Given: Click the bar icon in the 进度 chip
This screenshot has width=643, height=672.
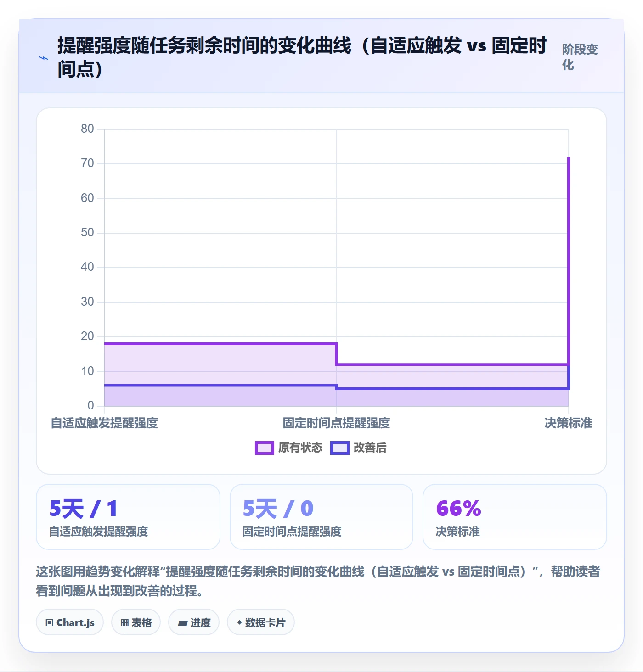Looking at the screenshot, I should [183, 623].
